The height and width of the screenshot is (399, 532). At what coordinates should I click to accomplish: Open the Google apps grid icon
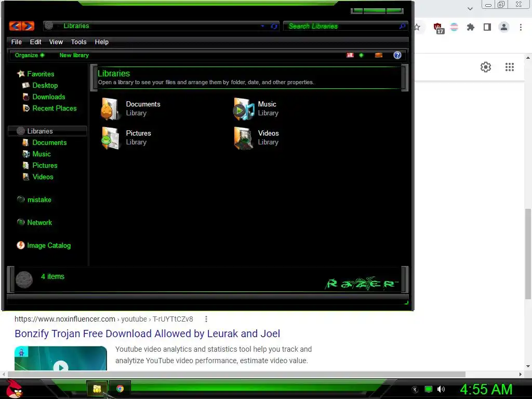(510, 67)
